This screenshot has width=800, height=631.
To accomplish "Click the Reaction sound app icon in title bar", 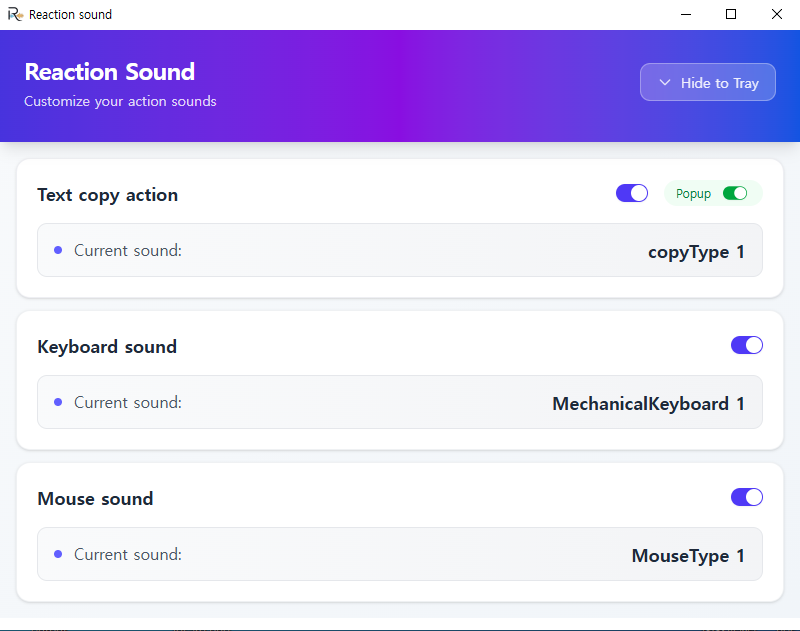I will (x=15, y=15).
